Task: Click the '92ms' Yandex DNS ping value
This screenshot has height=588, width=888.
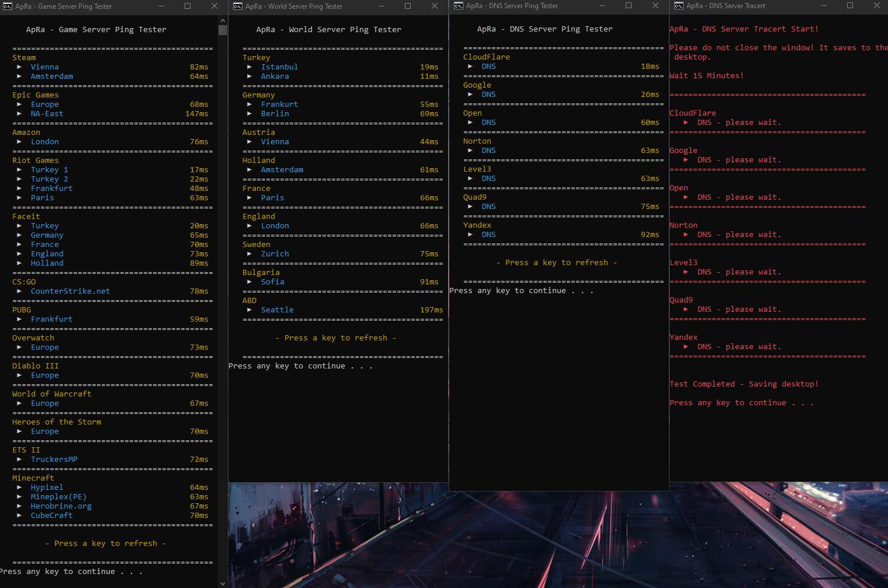Action: pos(650,235)
